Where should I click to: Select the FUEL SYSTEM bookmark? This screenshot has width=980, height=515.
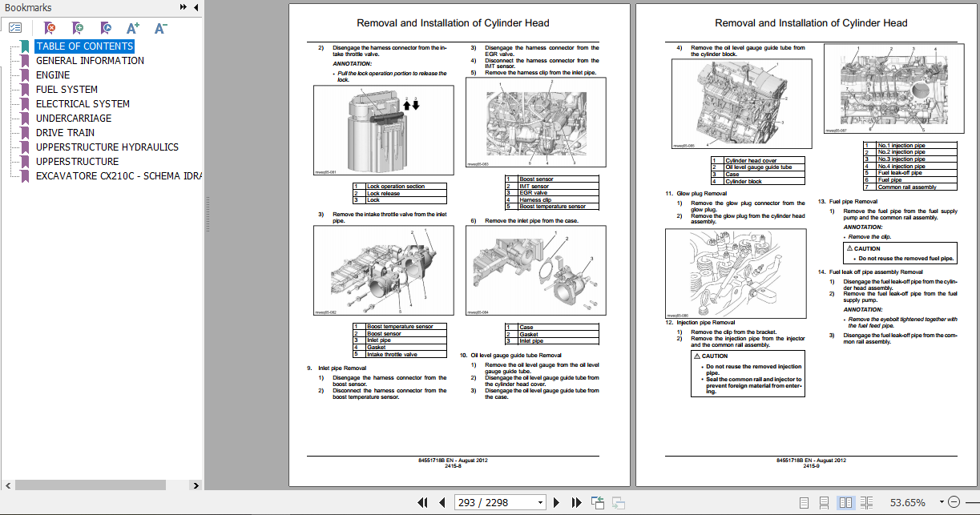(67, 90)
